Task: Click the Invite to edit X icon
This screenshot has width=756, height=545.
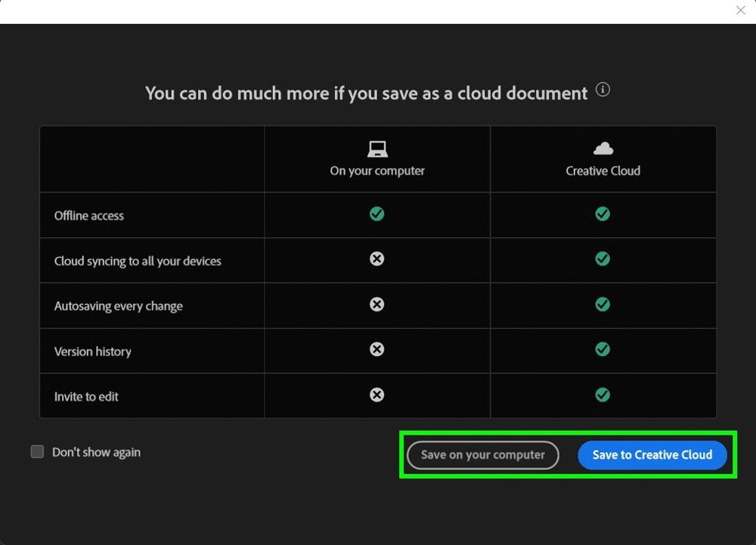Action: (376, 395)
